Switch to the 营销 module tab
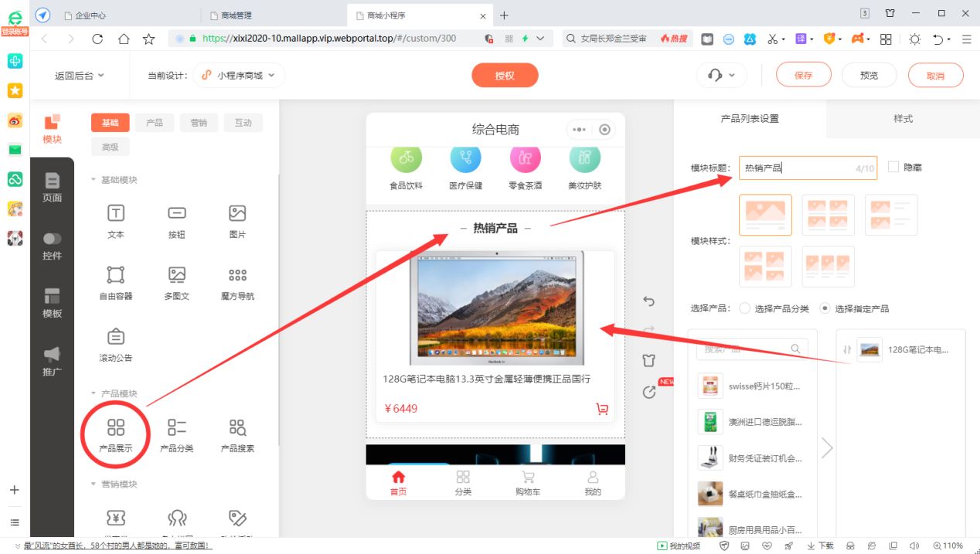This screenshot has width=980, height=554. point(199,121)
